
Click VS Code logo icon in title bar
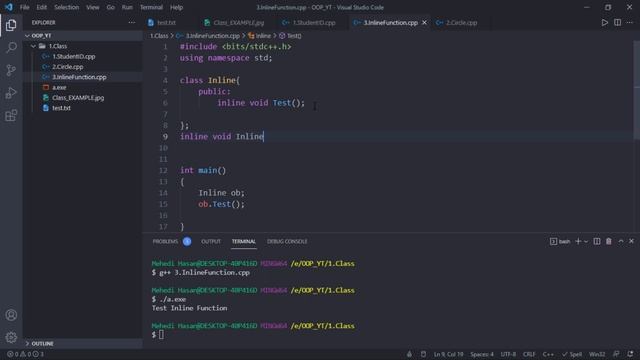pyautogui.click(x=9, y=7)
